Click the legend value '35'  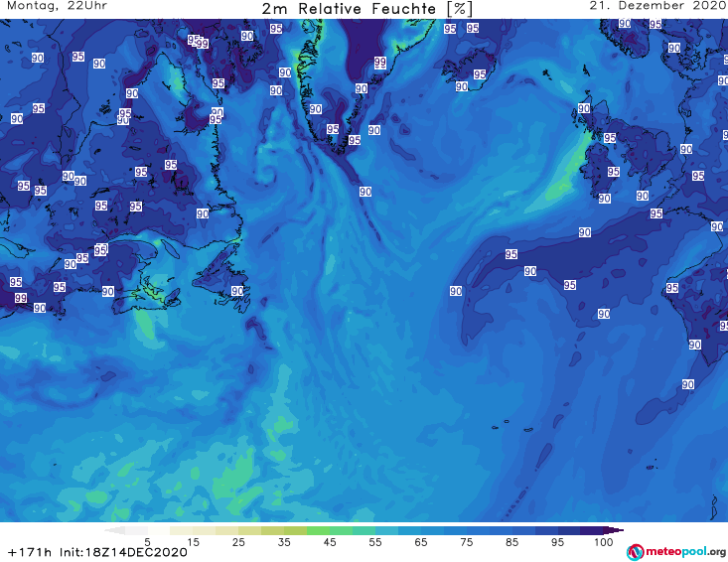[x=284, y=542]
